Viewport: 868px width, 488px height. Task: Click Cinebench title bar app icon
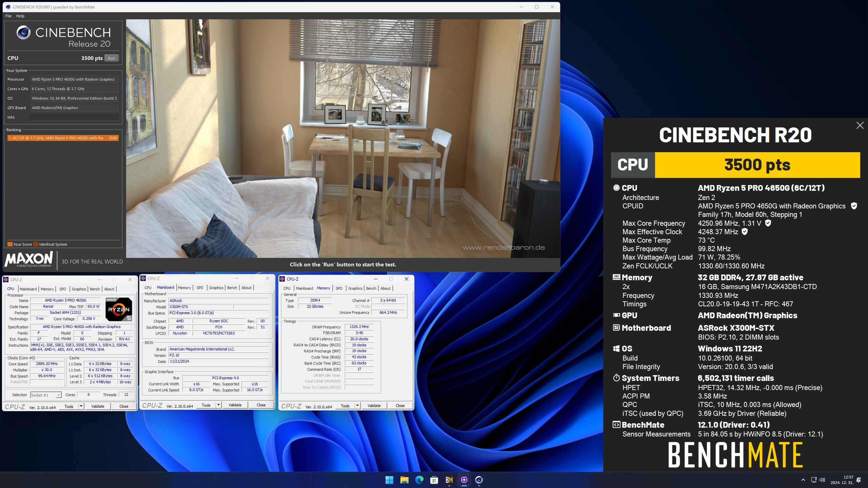pyautogui.click(x=8, y=7)
